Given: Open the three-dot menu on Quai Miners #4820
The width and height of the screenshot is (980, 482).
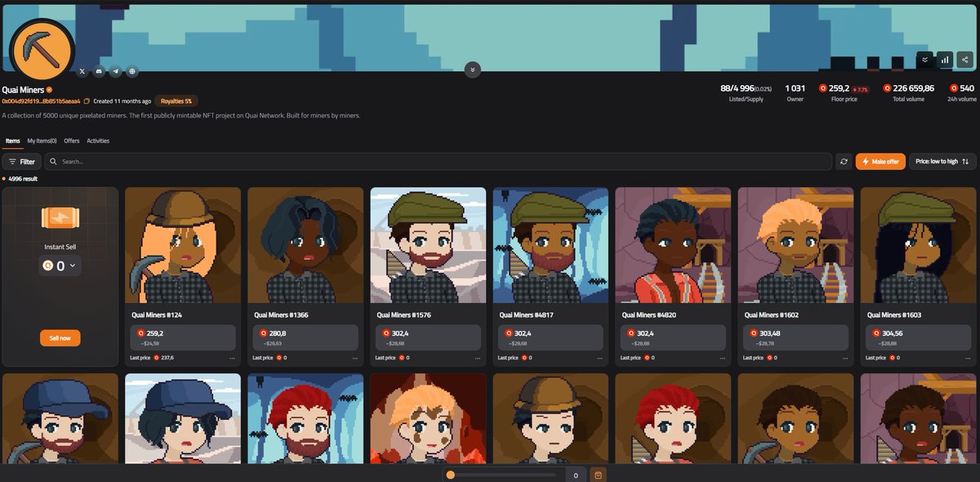Looking at the screenshot, I should click(722, 358).
